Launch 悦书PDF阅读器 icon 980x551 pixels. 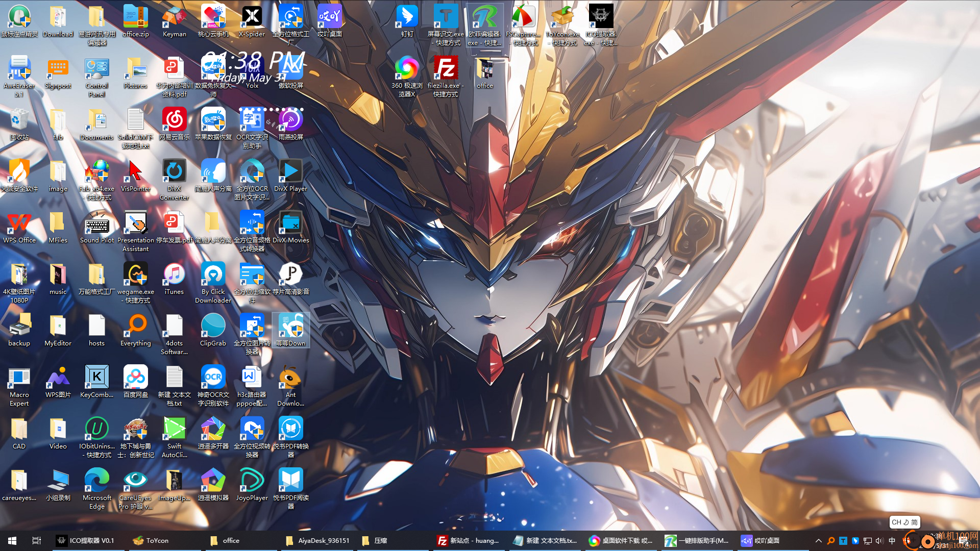291,489
